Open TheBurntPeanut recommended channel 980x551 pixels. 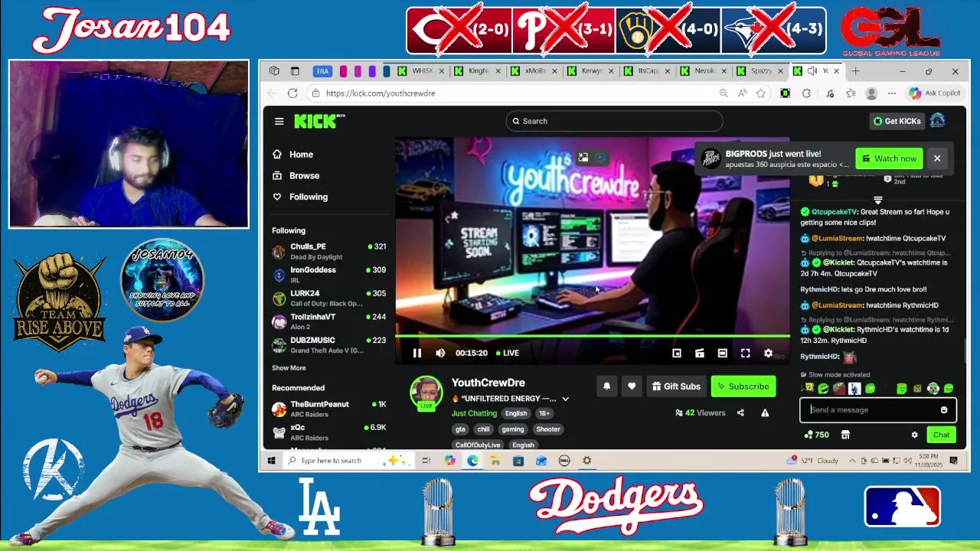point(329,409)
